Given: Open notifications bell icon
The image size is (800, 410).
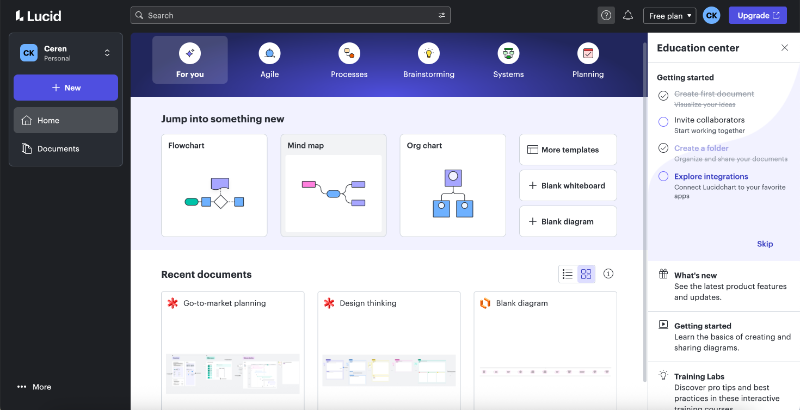Looking at the screenshot, I should click(628, 15).
